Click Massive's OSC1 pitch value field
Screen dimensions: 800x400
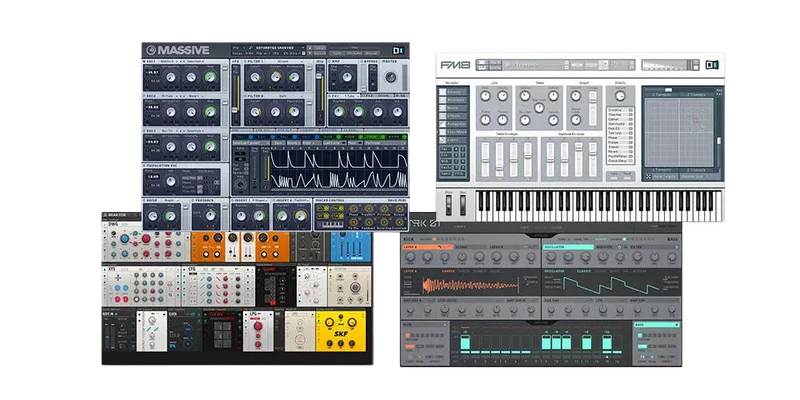tap(152, 72)
